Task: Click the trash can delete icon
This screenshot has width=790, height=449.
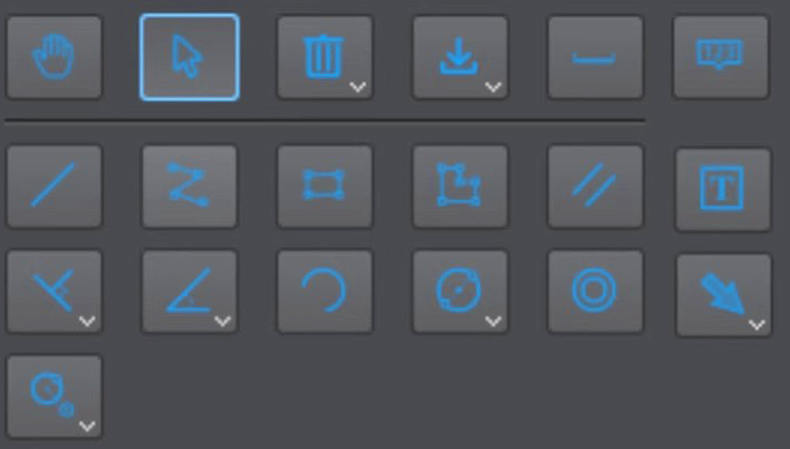Action: [323, 56]
